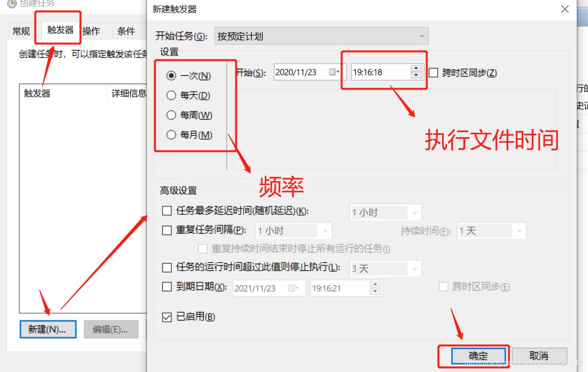This screenshot has height=372, width=588.
Task: Click the down arrow on the expiration time 19:16:21
Action: click(375, 291)
